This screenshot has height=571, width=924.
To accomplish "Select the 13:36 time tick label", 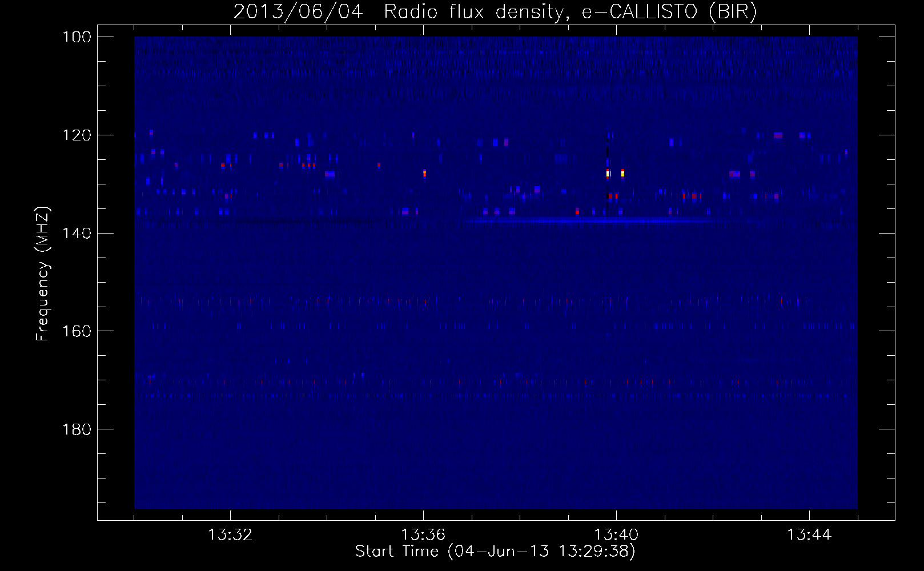I will coord(423,535).
